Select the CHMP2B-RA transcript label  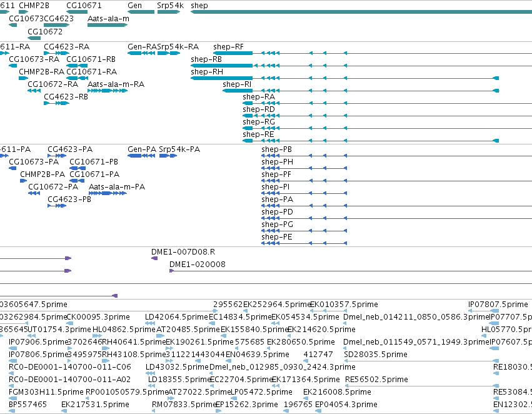pos(41,71)
